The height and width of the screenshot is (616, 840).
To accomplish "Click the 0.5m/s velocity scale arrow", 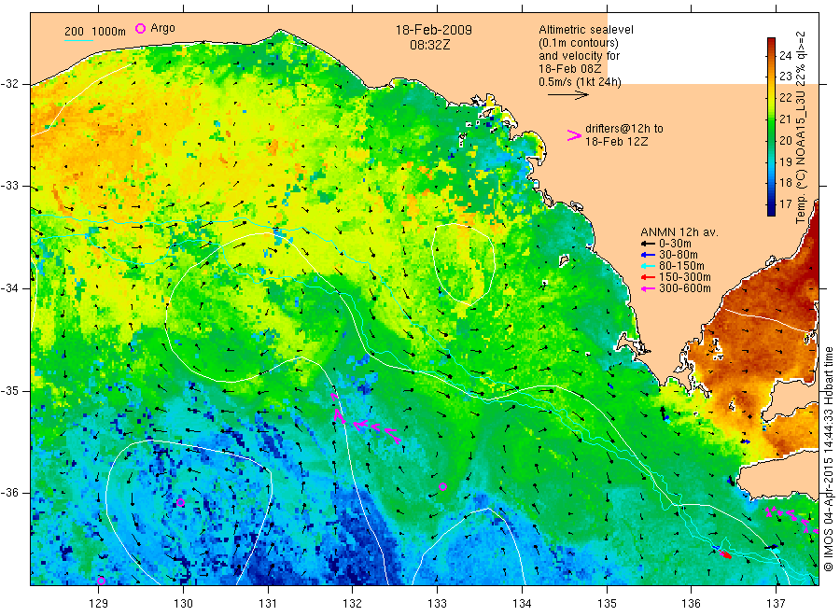I will coord(567,95).
